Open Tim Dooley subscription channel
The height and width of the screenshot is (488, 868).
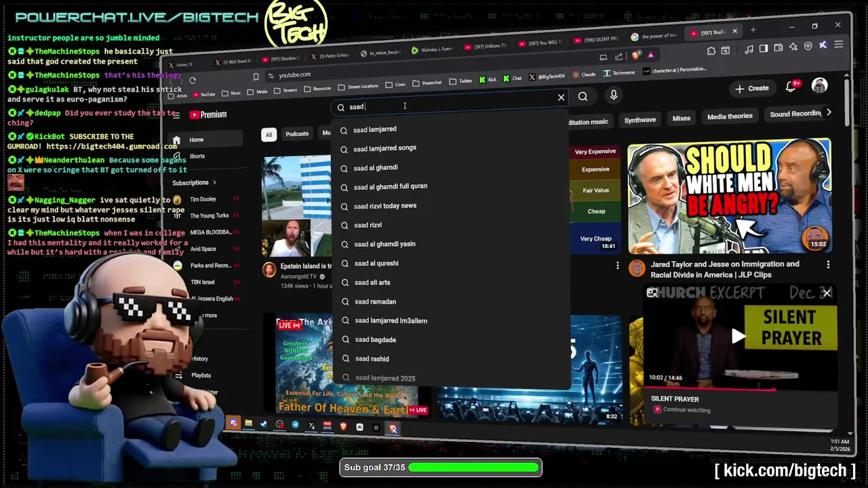click(x=203, y=199)
